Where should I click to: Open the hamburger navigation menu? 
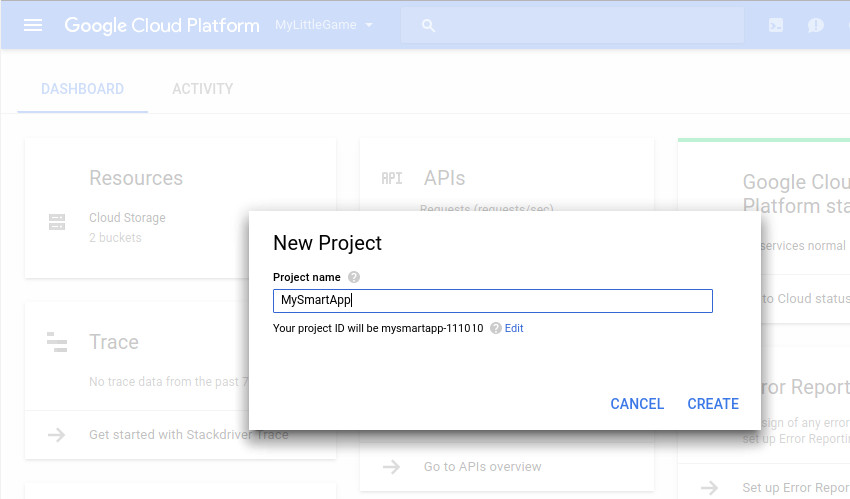point(33,25)
